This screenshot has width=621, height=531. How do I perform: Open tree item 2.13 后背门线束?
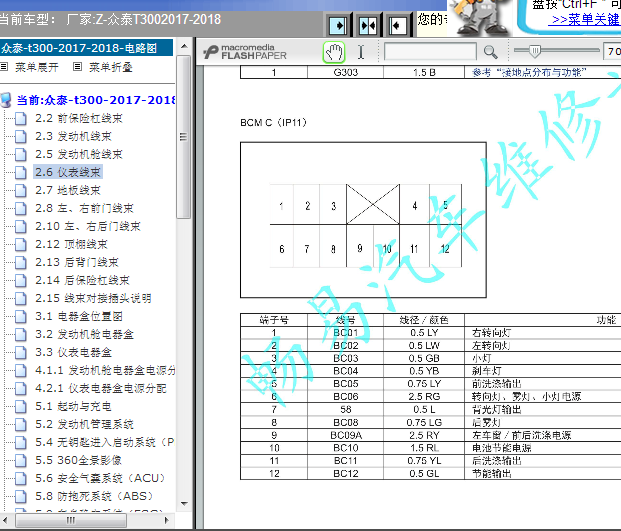point(77,262)
